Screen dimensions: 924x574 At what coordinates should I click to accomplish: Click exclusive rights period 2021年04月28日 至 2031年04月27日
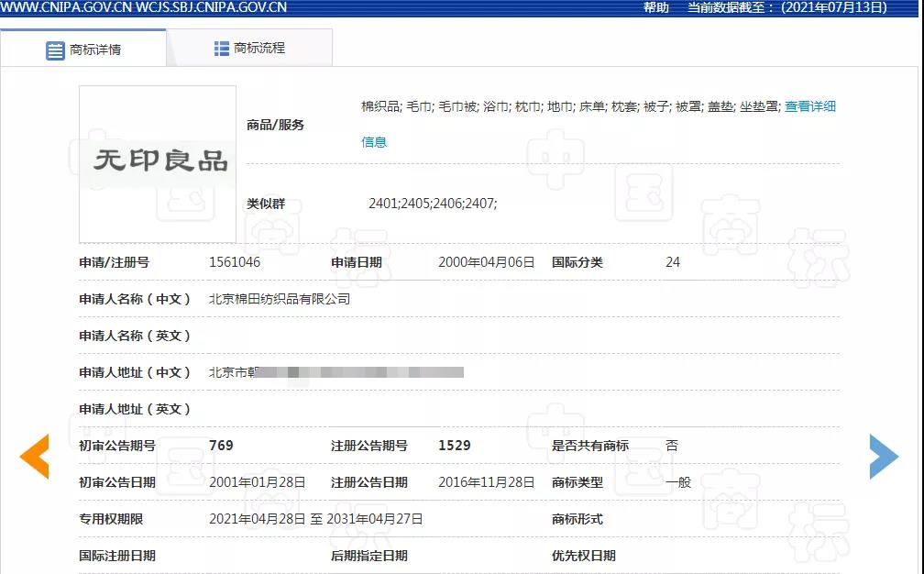[x=316, y=519]
